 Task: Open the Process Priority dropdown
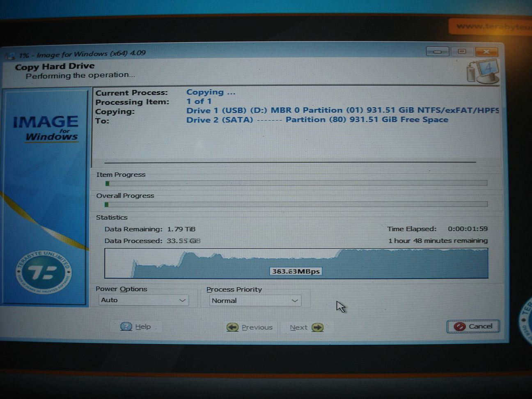click(255, 300)
